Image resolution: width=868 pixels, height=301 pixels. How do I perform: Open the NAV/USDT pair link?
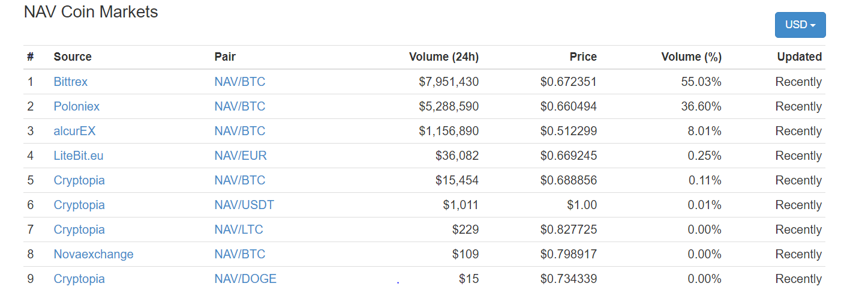click(x=244, y=205)
